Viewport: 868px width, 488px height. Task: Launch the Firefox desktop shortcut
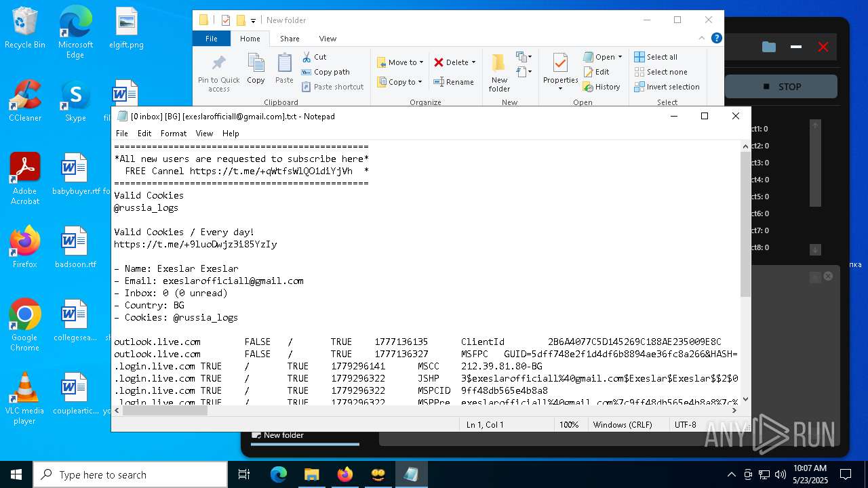[x=24, y=247]
